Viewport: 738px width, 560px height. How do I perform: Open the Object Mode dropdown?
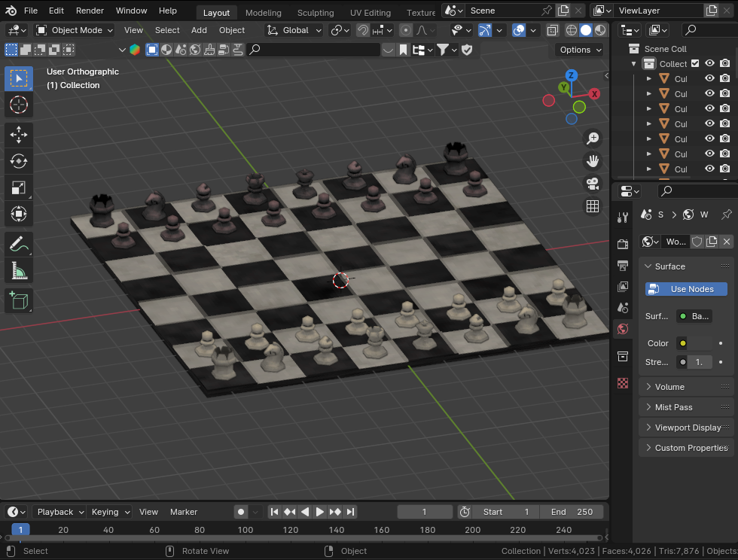coord(75,30)
